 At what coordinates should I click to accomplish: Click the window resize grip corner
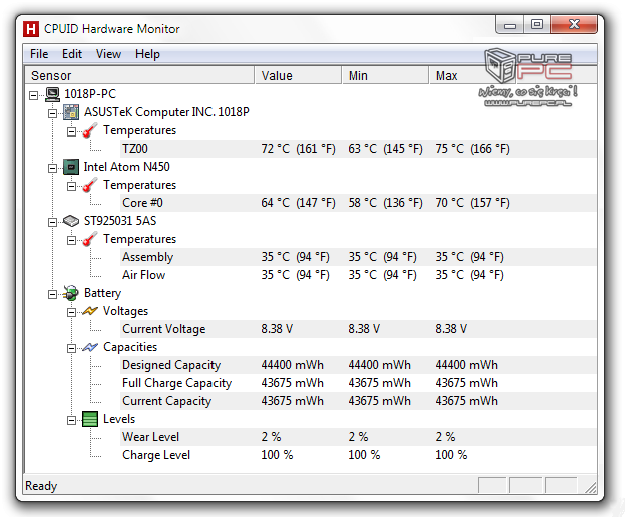tap(591, 487)
